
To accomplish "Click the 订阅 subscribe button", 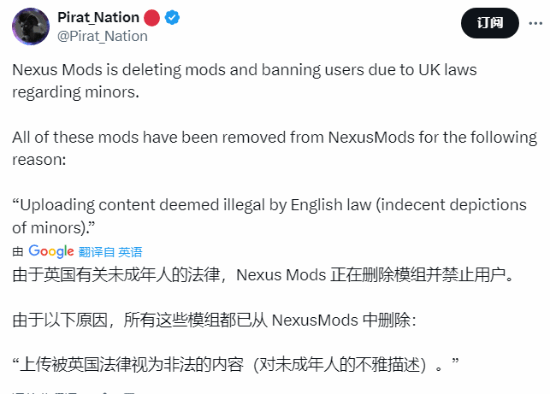I will (x=490, y=23).
